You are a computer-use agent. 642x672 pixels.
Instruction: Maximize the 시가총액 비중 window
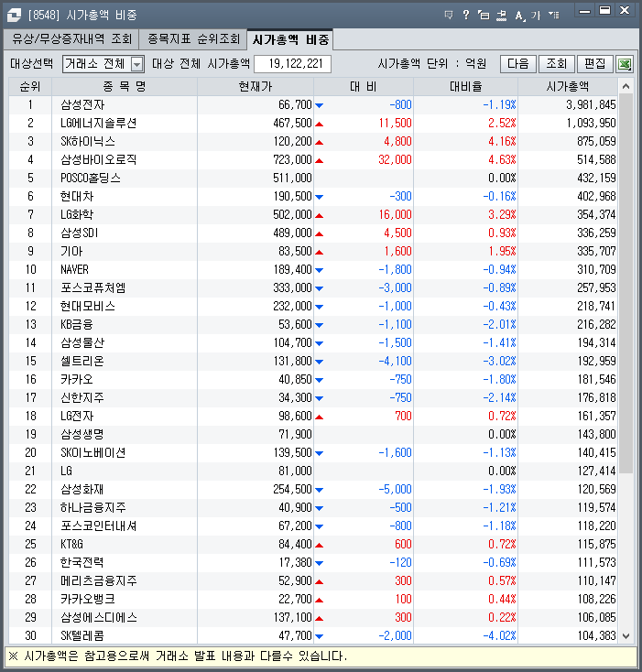pos(604,11)
